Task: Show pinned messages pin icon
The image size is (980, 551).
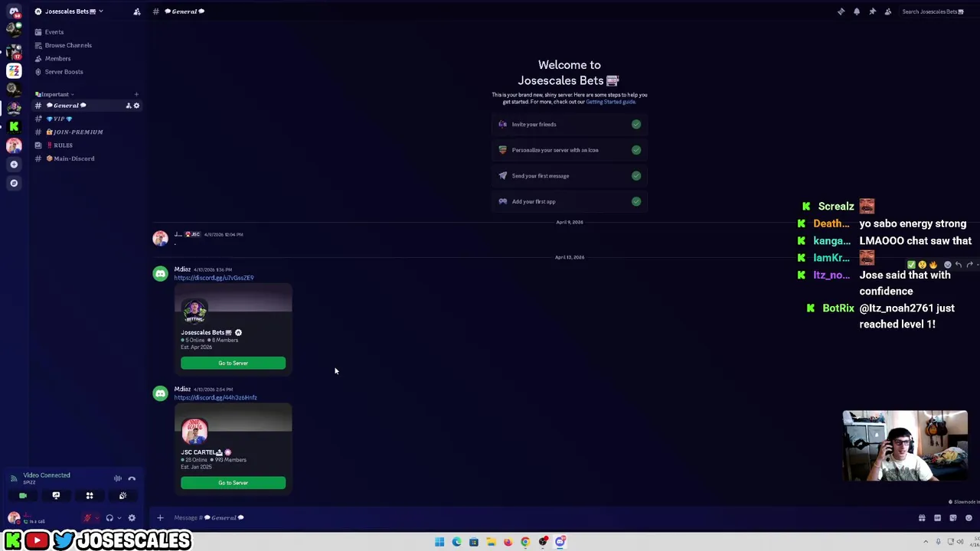Action: point(872,11)
